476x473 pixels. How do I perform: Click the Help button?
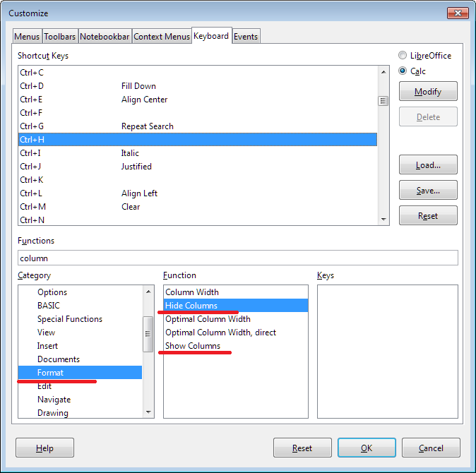(44, 448)
